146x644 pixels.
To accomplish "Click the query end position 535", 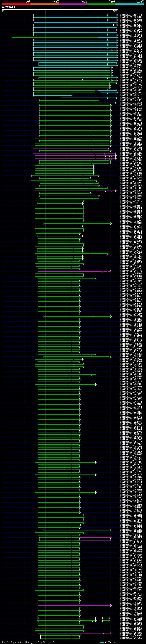I will tap(115, 11).
